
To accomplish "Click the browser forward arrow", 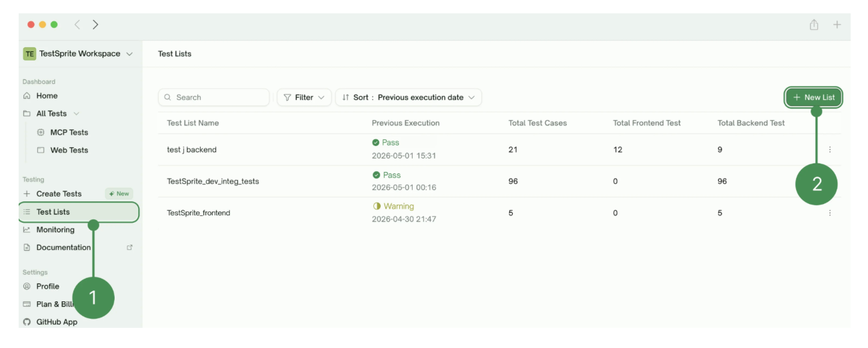I will click(95, 25).
